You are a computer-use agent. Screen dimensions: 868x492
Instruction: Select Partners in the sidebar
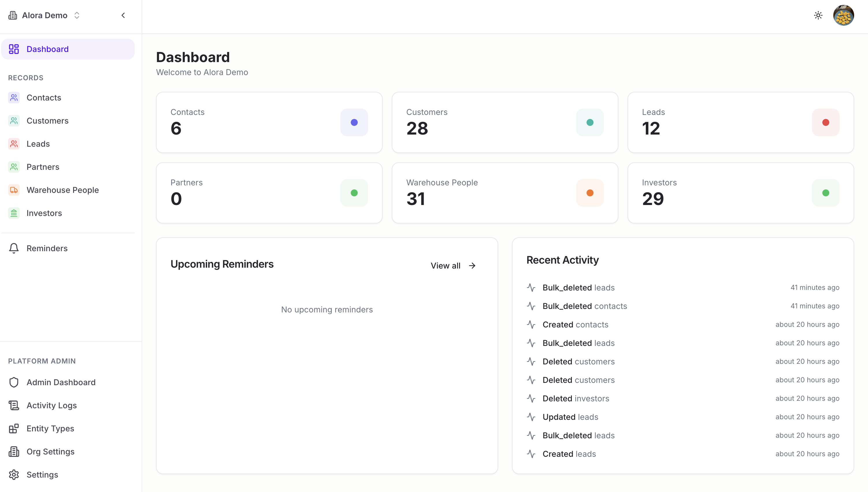point(42,167)
